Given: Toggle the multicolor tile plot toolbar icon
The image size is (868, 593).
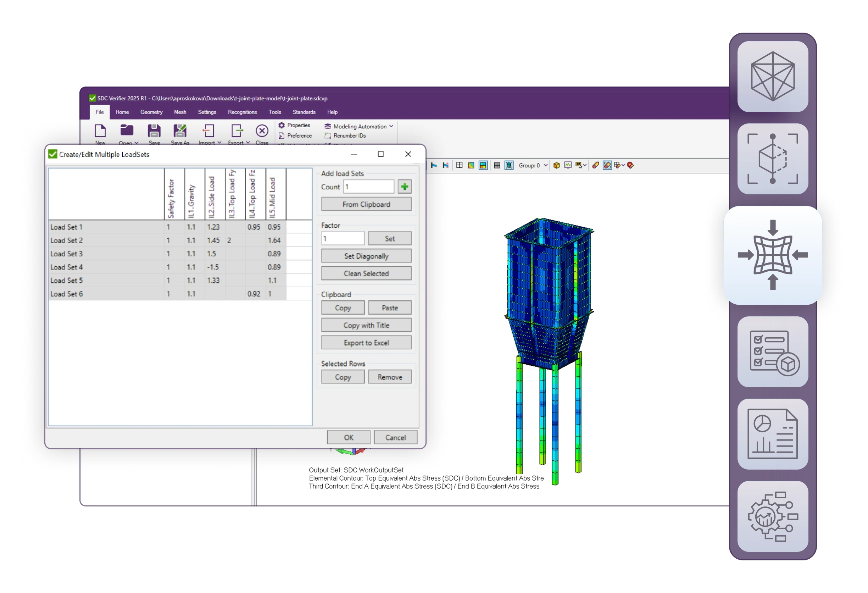Looking at the screenshot, I should point(483,165).
